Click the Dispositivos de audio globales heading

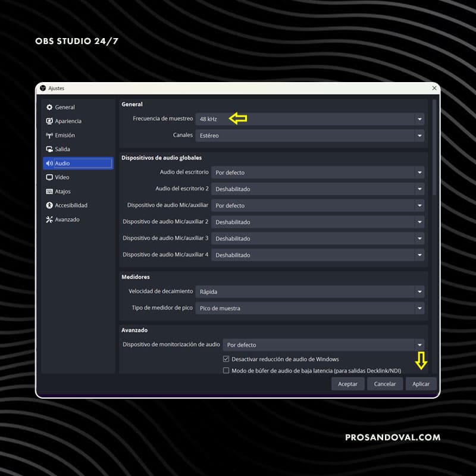pyautogui.click(x=161, y=158)
